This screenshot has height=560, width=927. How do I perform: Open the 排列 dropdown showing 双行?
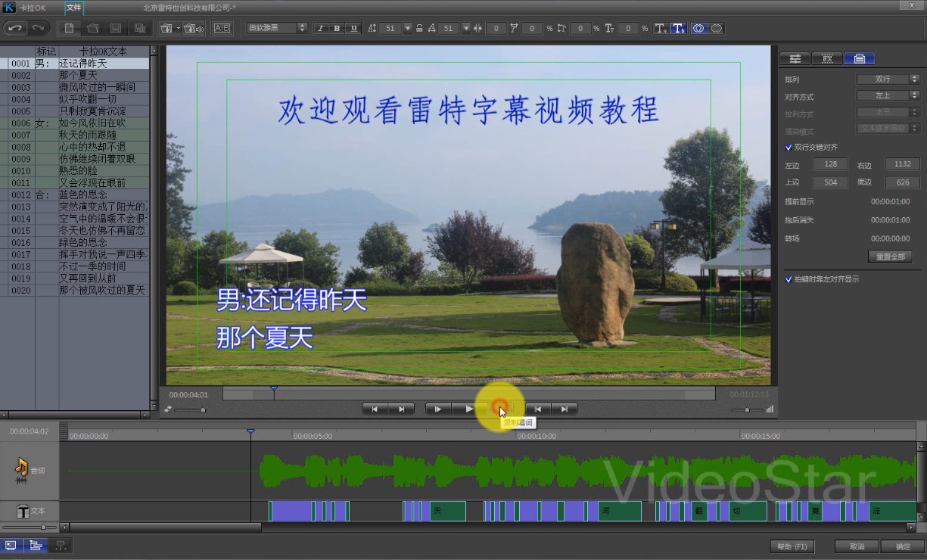pos(888,79)
